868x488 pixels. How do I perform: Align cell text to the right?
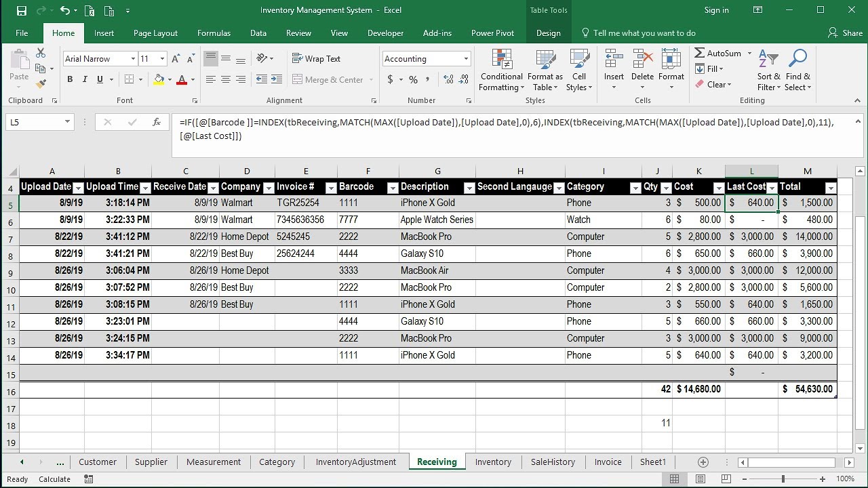pos(241,79)
